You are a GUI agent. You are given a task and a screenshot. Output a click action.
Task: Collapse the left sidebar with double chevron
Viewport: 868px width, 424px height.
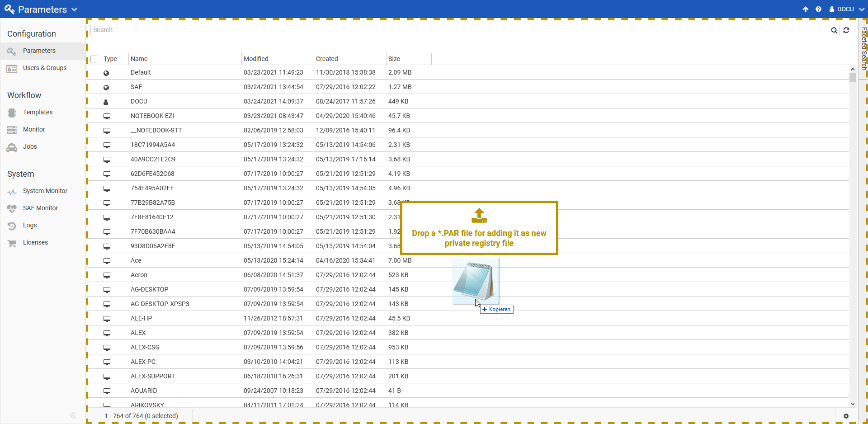pos(73,415)
